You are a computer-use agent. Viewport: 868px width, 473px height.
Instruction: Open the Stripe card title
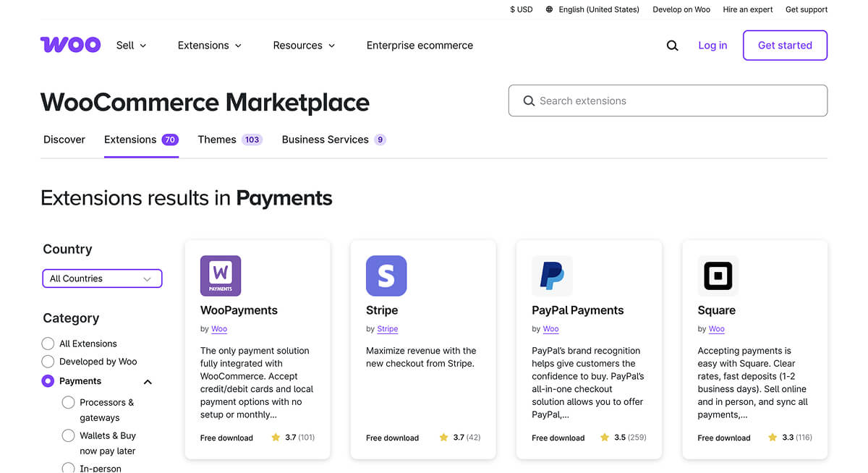[x=382, y=310]
